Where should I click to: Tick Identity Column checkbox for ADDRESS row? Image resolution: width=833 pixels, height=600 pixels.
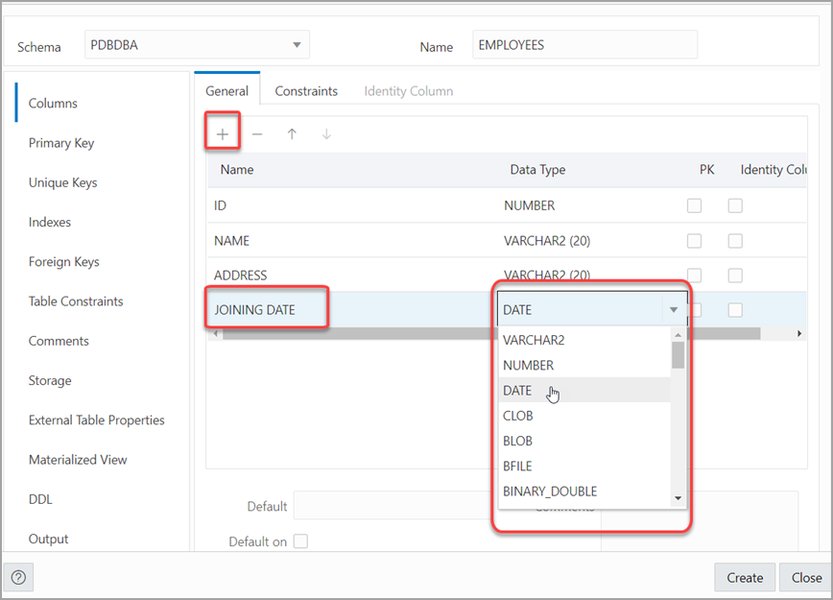735,275
